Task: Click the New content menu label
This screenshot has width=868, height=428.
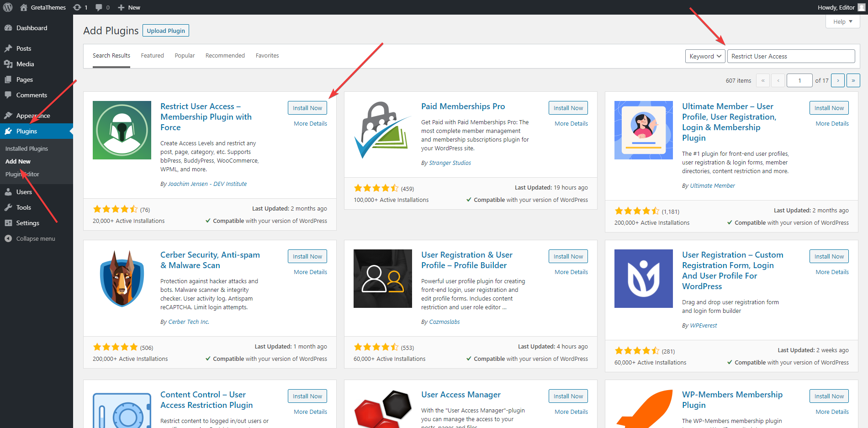Action: (134, 7)
